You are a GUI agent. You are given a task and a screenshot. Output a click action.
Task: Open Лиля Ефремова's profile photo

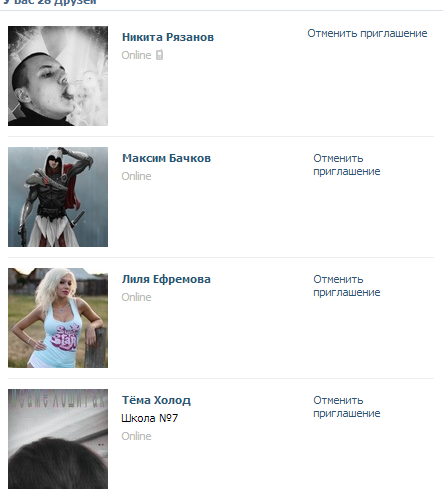[x=58, y=318]
